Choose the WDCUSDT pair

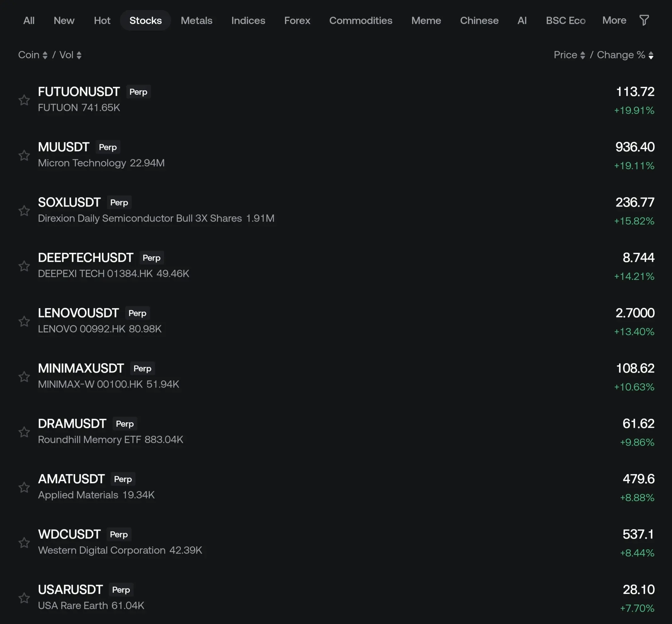tap(69, 534)
